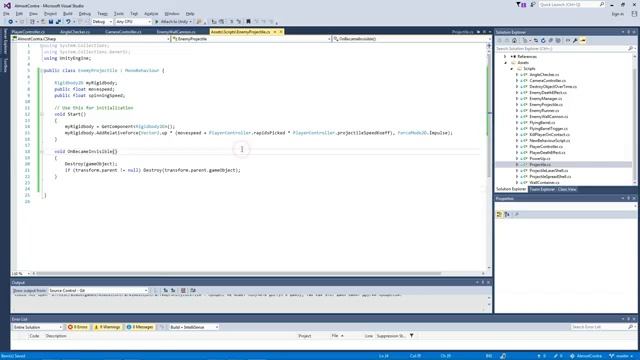Click the notifications flag icon in title bar

coord(521,4)
